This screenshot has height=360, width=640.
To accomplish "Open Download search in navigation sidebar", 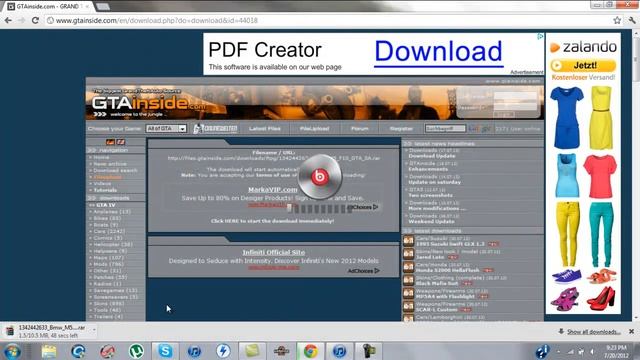I will (x=115, y=170).
